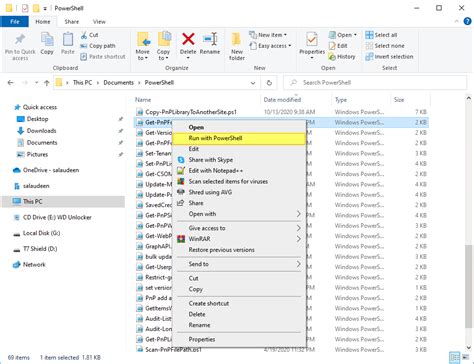This screenshot has height=364, width=474.
Task: Sort by the Date modified column header
Action: 282,100
